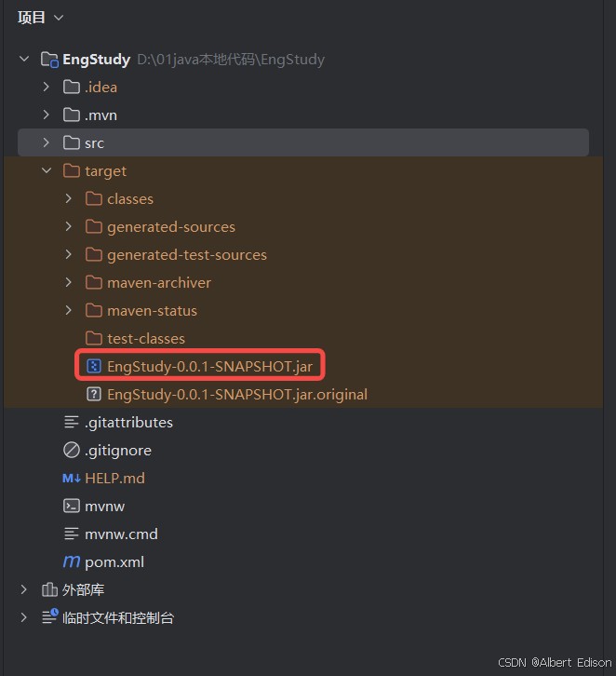Expand the src folder chevron

pyautogui.click(x=47, y=142)
